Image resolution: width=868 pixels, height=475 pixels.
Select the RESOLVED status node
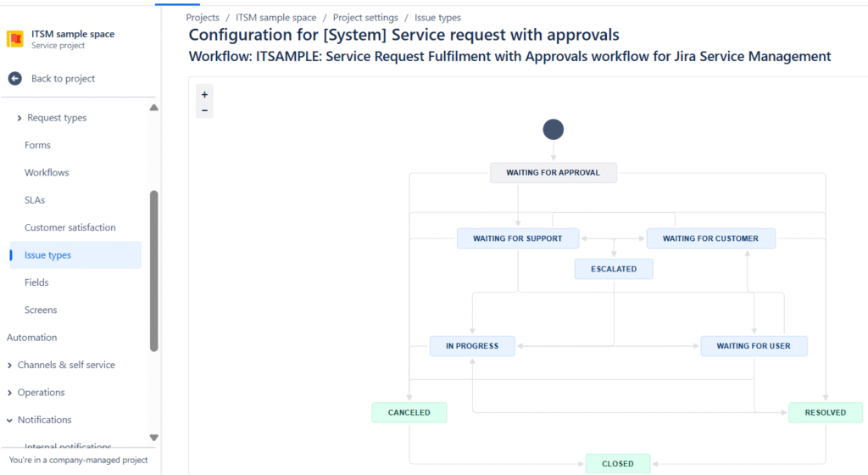(x=826, y=412)
